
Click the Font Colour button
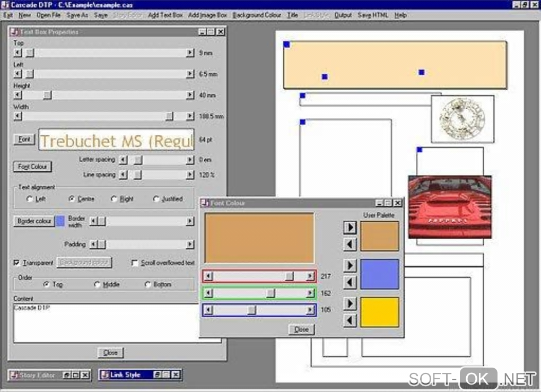pyautogui.click(x=32, y=167)
